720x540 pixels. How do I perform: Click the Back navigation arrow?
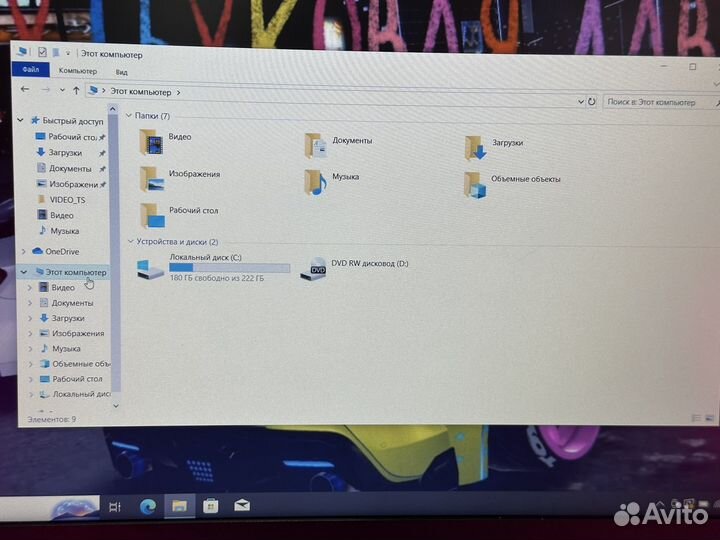[x=25, y=89]
